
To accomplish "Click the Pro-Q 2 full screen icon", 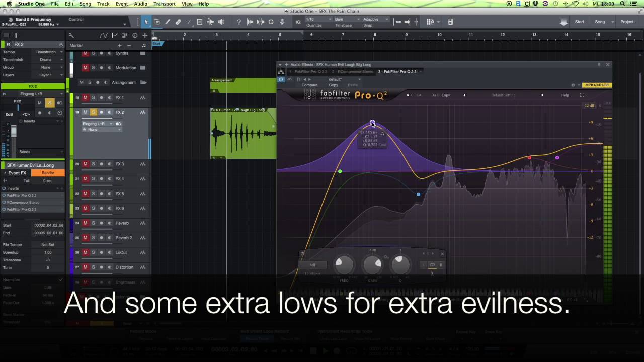I will click(582, 95).
